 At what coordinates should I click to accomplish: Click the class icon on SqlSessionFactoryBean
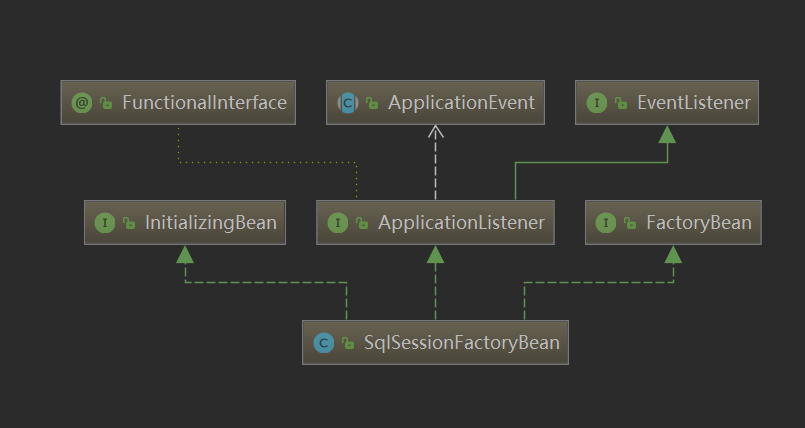tap(323, 343)
